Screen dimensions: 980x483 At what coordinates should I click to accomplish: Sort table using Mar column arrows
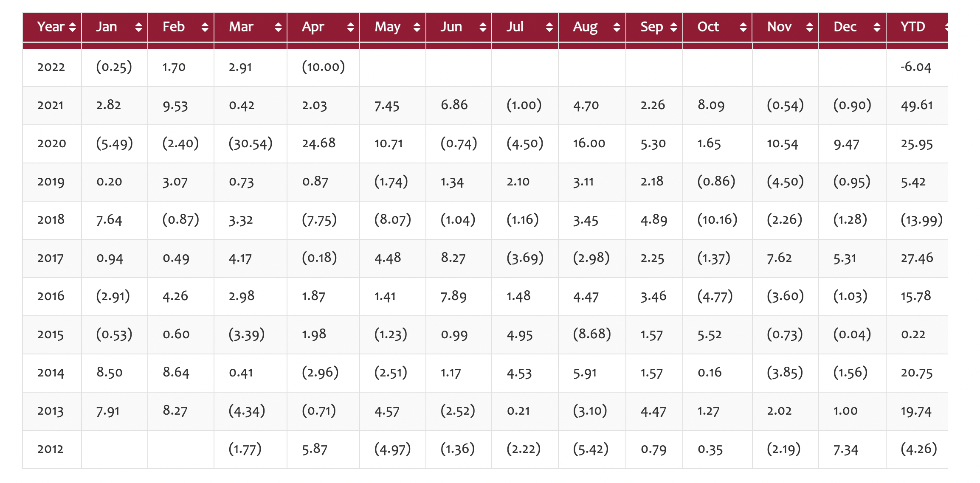278,27
